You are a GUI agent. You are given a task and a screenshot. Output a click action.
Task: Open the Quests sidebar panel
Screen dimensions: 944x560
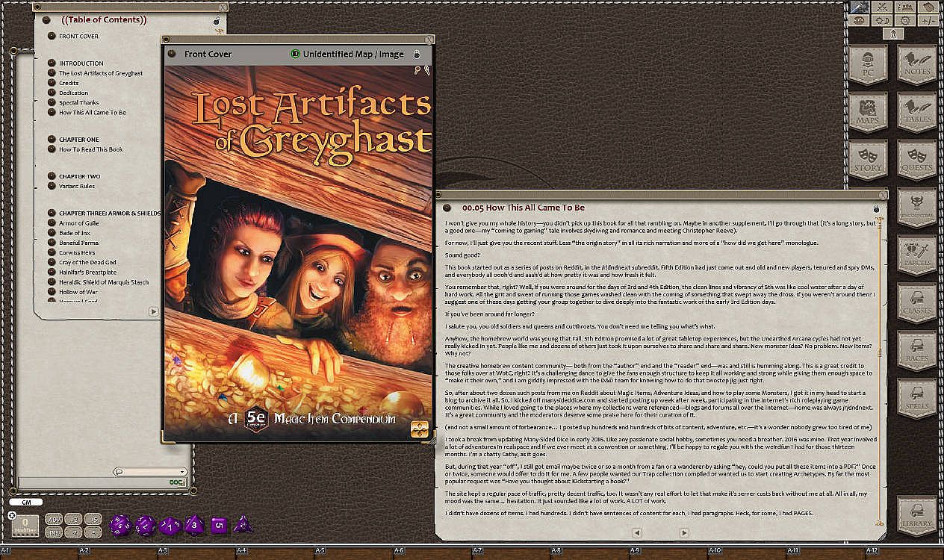click(x=916, y=161)
